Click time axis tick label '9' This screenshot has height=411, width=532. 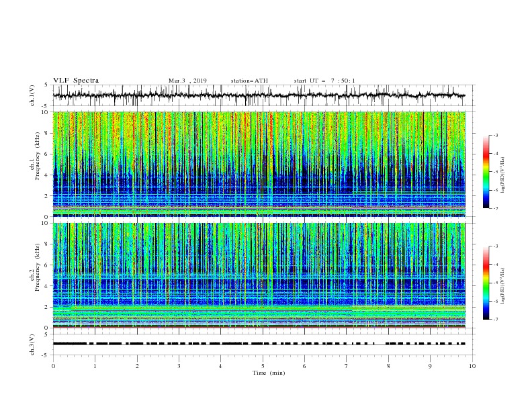430,366
